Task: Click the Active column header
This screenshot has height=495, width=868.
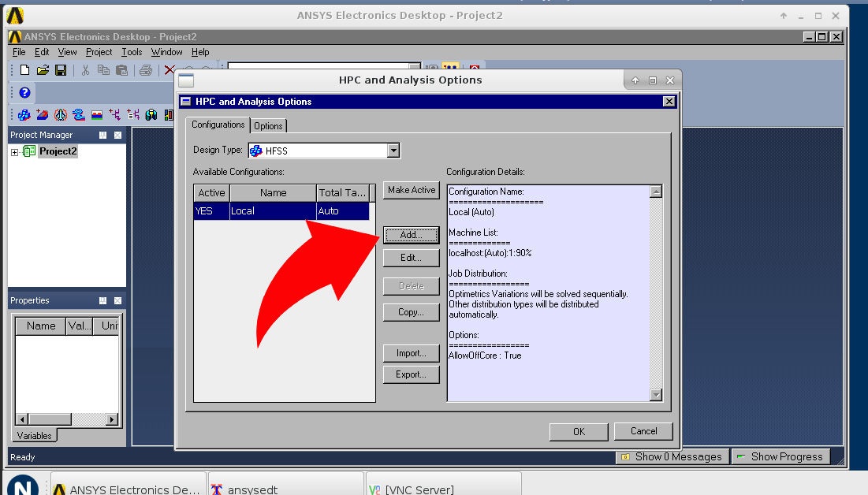Action: pos(211,192)
